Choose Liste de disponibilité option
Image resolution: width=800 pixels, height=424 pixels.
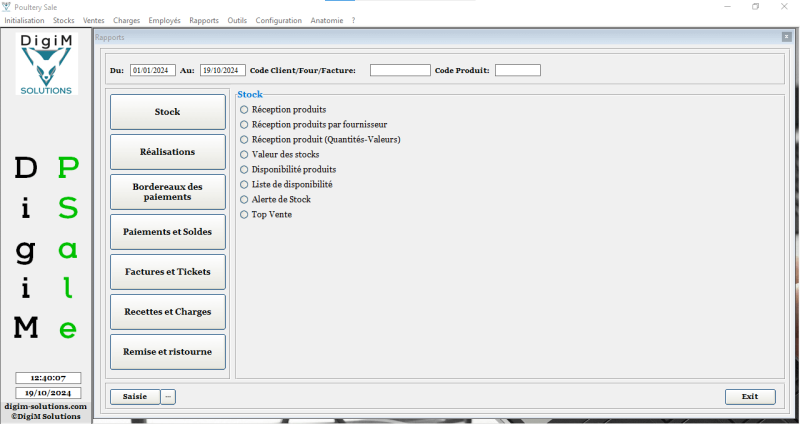tap(245, 185)
